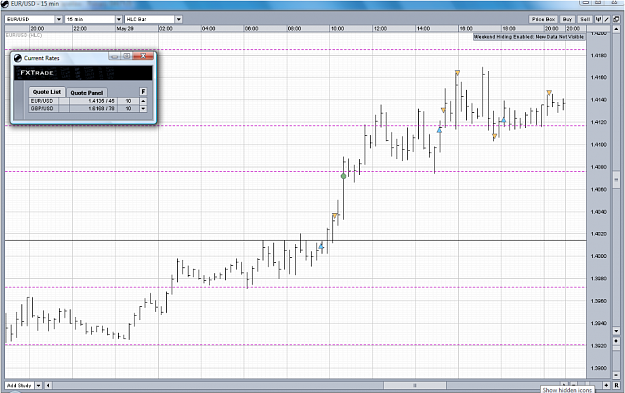Click the Sell button

point(585,19)
